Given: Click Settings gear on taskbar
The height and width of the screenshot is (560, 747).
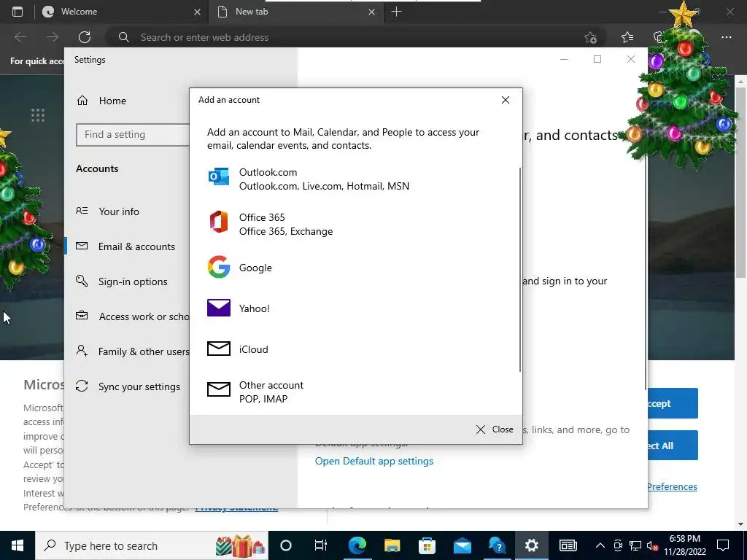Looking at the screenshot, I should (532, 545).
